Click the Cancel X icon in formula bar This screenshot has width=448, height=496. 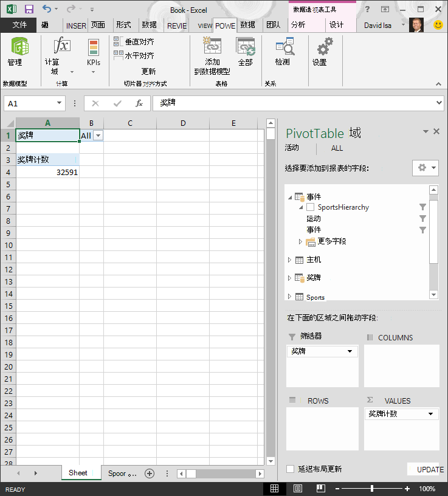coord(95,103)
